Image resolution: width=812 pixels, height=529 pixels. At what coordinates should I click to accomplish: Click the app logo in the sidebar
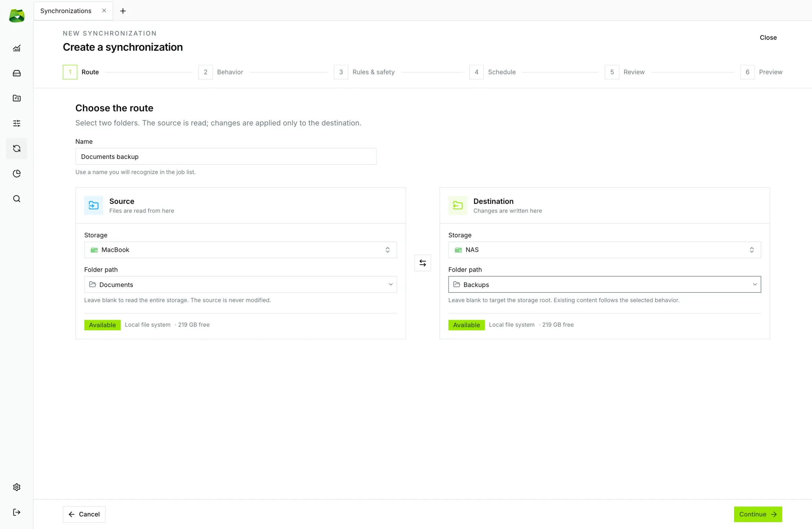[x=17, y=16]
